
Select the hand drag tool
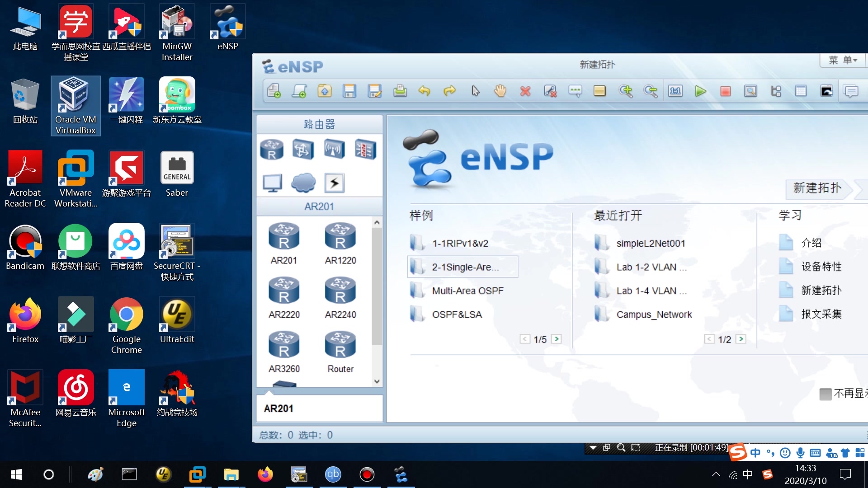[500, 91]
